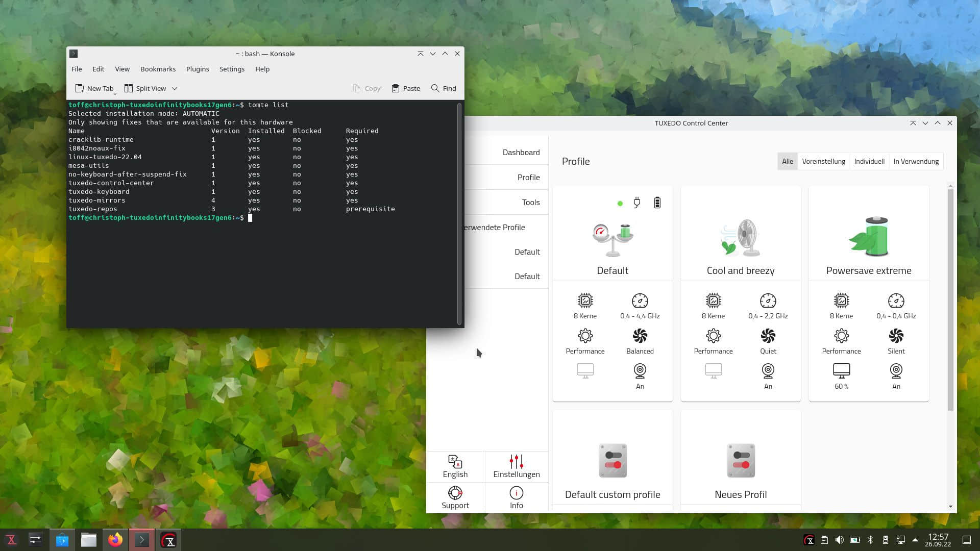Click the Dashboard sidebar icon
This screenshot has height=551, width=980.
point(522,152)
